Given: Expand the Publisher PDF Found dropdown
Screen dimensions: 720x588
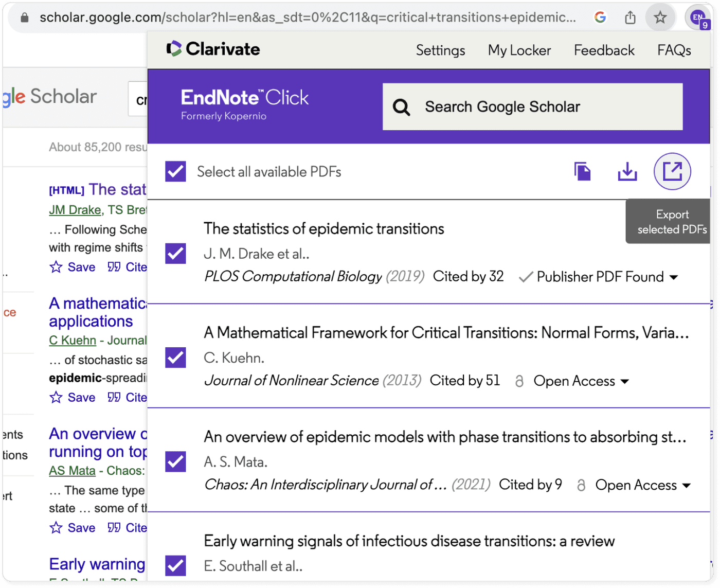Looking at the screenshot, I should [x=674, y=277].
